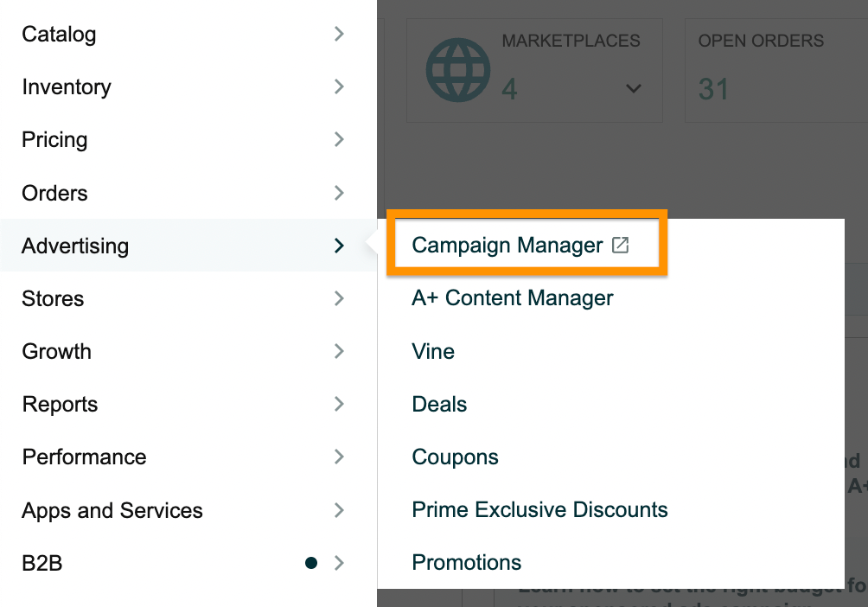Open the Deals submenu option
The height and width of the screenshot is (607, 868).
coord(439,405)
